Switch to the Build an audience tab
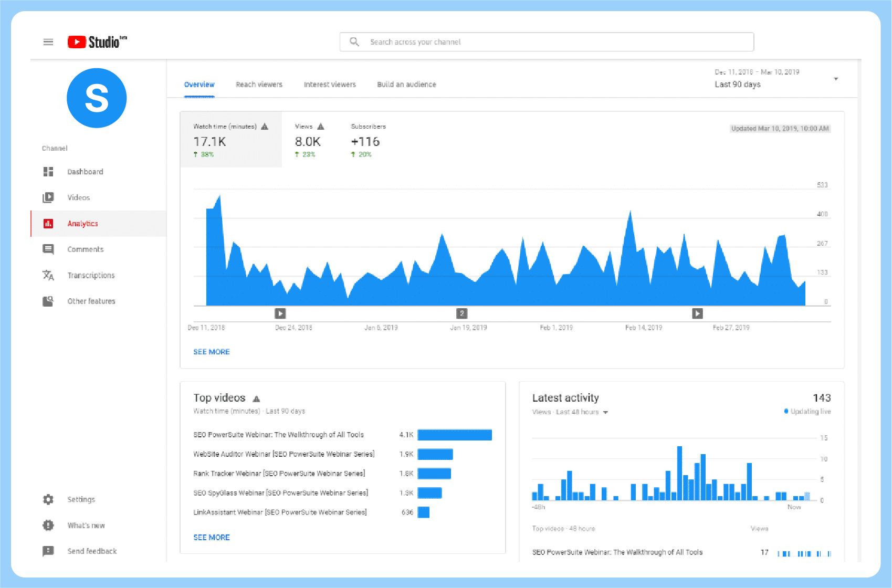The height and width of the screenshot is (588, 892). (407, 85)
